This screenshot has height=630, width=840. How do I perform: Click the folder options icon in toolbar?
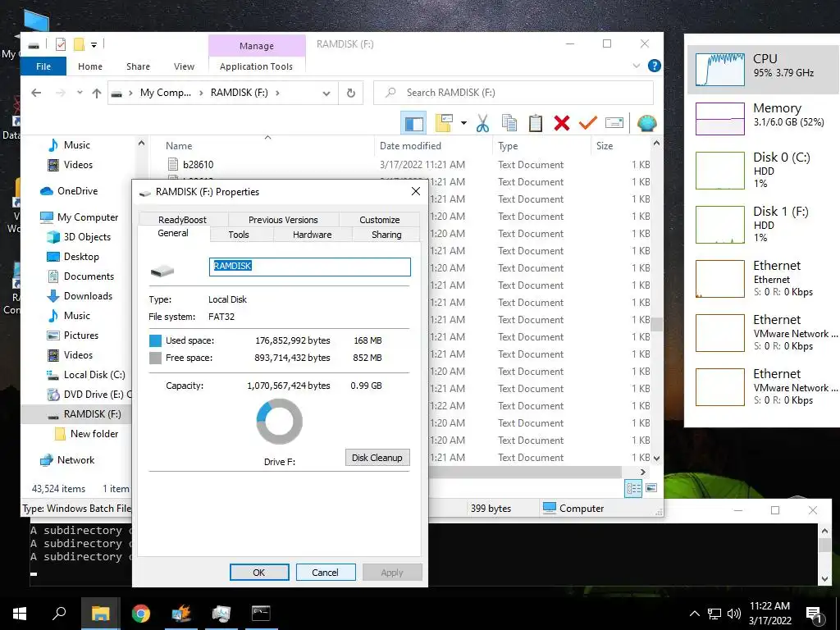coord(444,123)
